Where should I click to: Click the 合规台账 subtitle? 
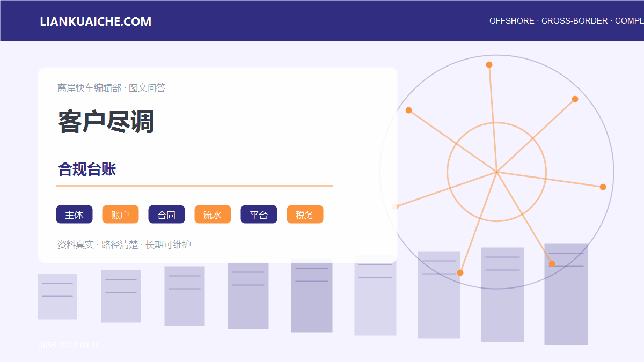pyautogui.click(x=87, y=169)
